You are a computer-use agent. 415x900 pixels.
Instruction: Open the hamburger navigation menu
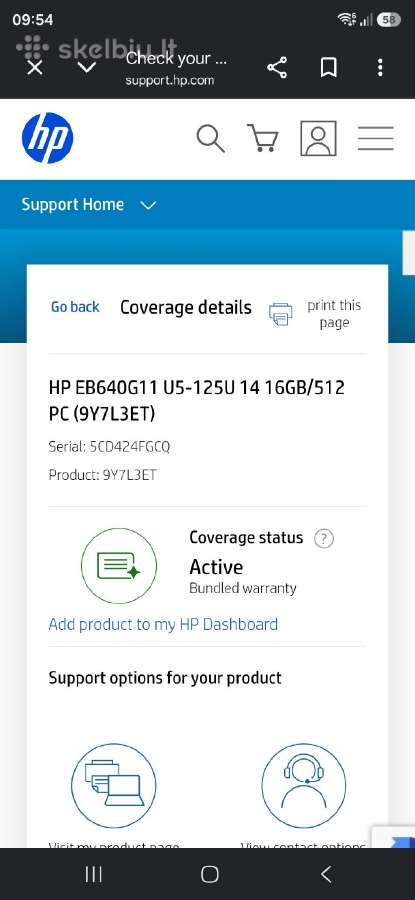pyautogui.click(x=376, y=138)
